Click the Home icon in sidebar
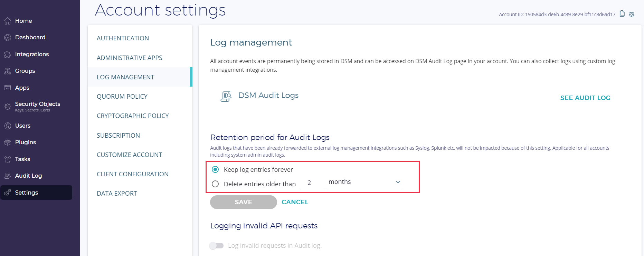The image size is (644, 256). click(x=8, y=21)
